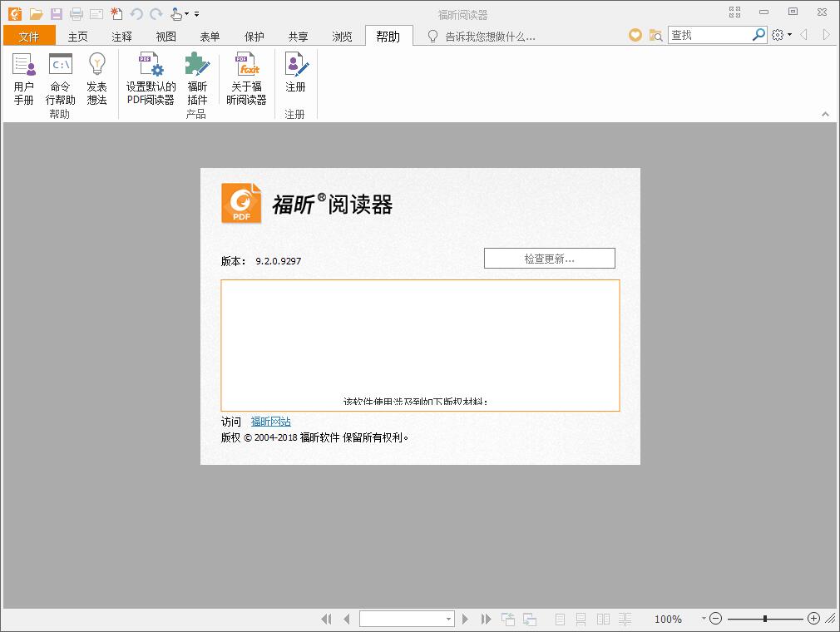This screenshot has height=632, width=840.
Task: Click the Save icon in quick access toolbar
Action: (x=55, y=12)
